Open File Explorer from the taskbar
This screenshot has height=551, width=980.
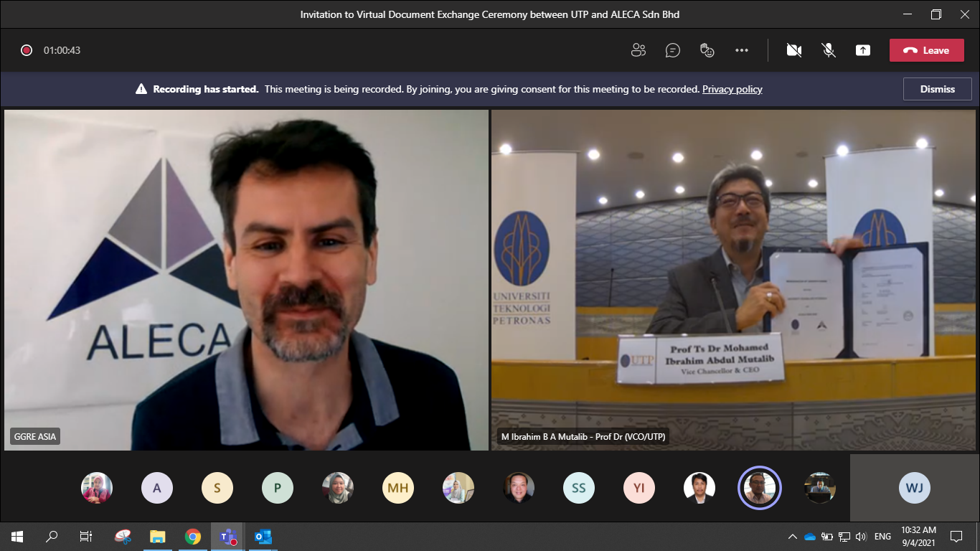[157, 537]
